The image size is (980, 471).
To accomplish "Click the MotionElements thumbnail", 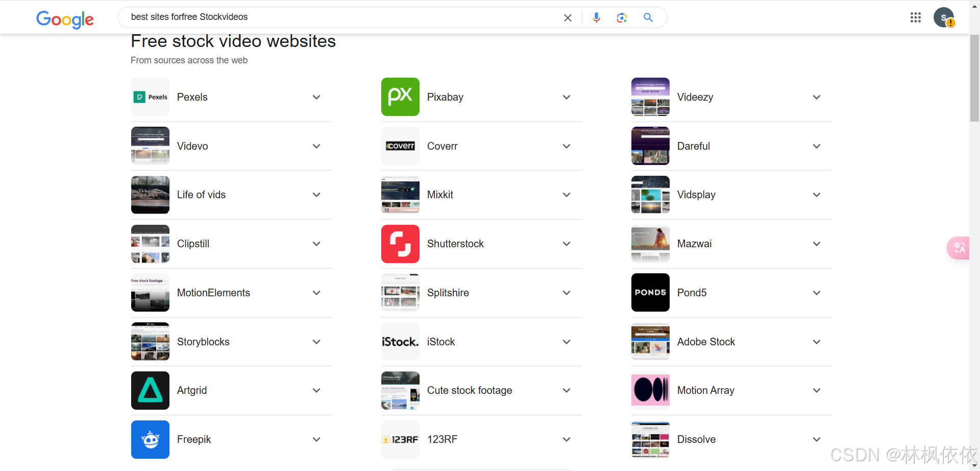I will coord(150,293).
